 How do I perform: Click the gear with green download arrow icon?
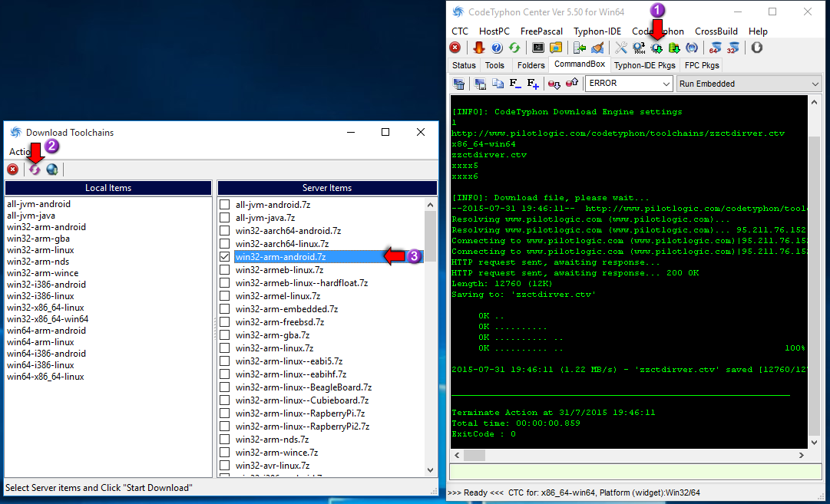click(656, 48)
